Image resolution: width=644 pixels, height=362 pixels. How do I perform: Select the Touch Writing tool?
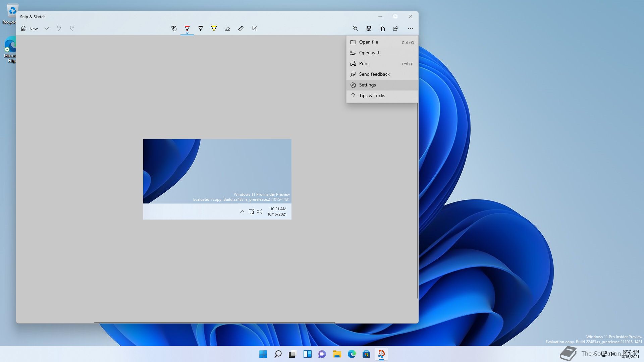coord(174,28)
